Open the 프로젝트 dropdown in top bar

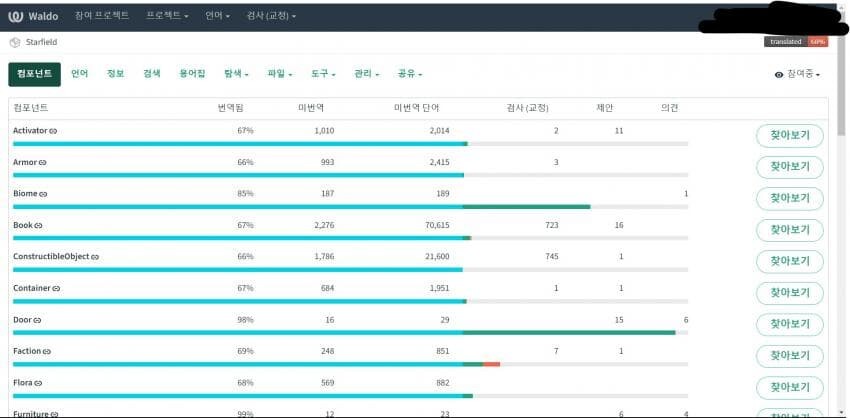pos(167,16)
